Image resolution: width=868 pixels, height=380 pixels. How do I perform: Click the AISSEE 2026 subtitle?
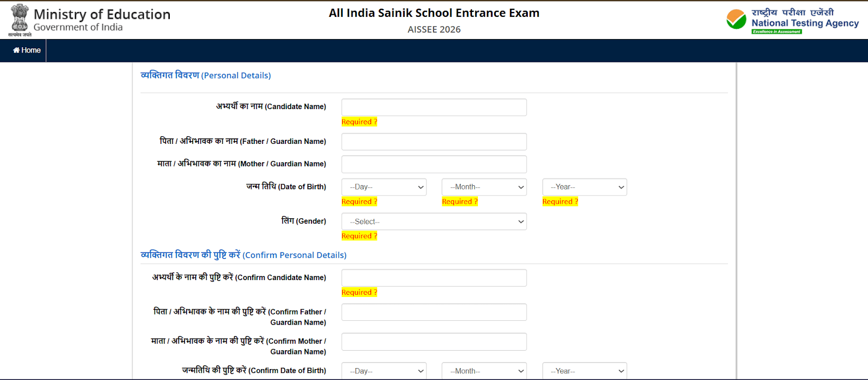pos(434,30)
